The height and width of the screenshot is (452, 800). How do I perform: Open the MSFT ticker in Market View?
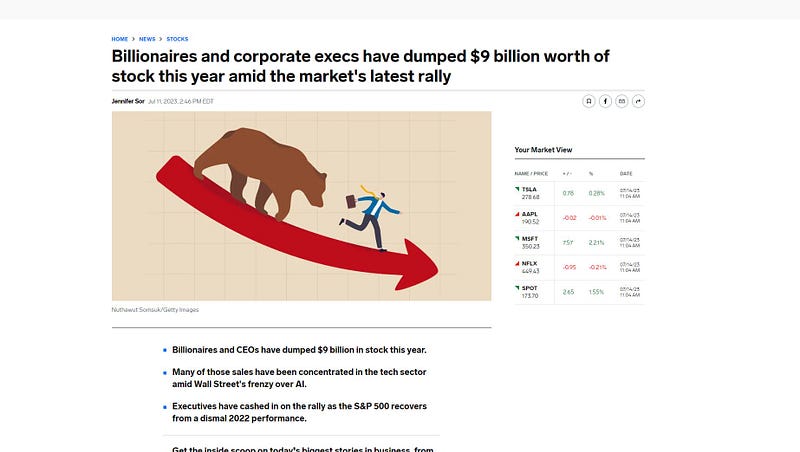pos(530,239)
